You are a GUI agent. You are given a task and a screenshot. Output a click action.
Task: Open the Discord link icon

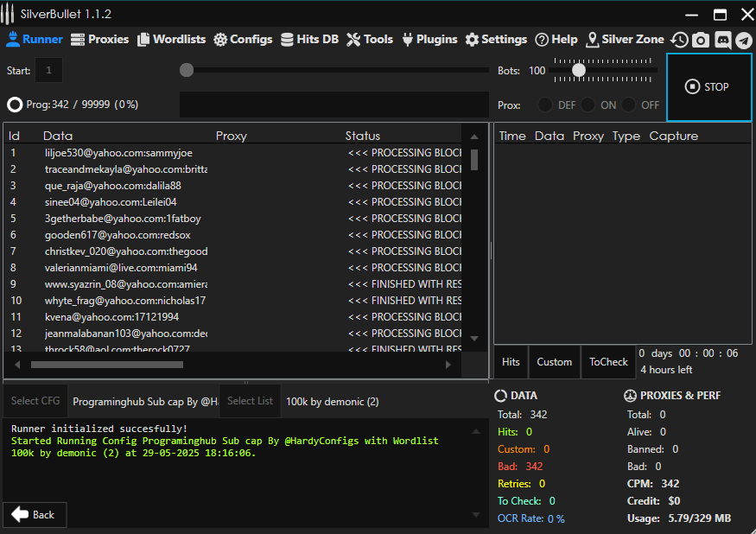pyautogui.click(x=722, y=40)
